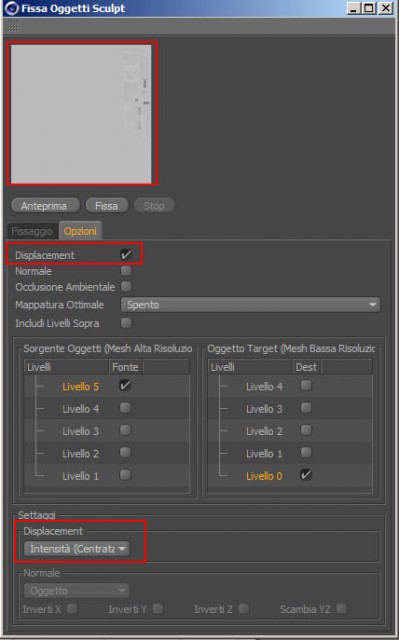Open the Intensità (Centrata) displacement dropdown

pos(77,549)
